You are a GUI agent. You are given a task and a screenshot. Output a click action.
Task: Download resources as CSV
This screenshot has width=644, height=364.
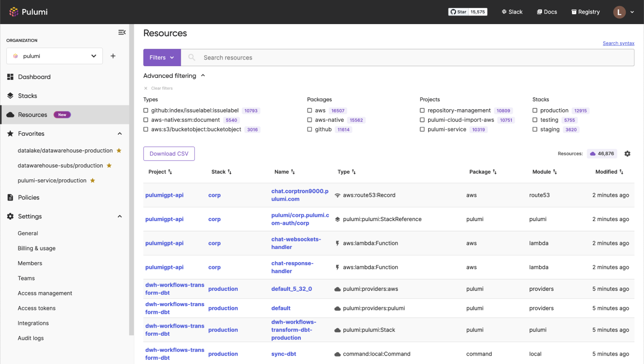(x=169, y=154)
